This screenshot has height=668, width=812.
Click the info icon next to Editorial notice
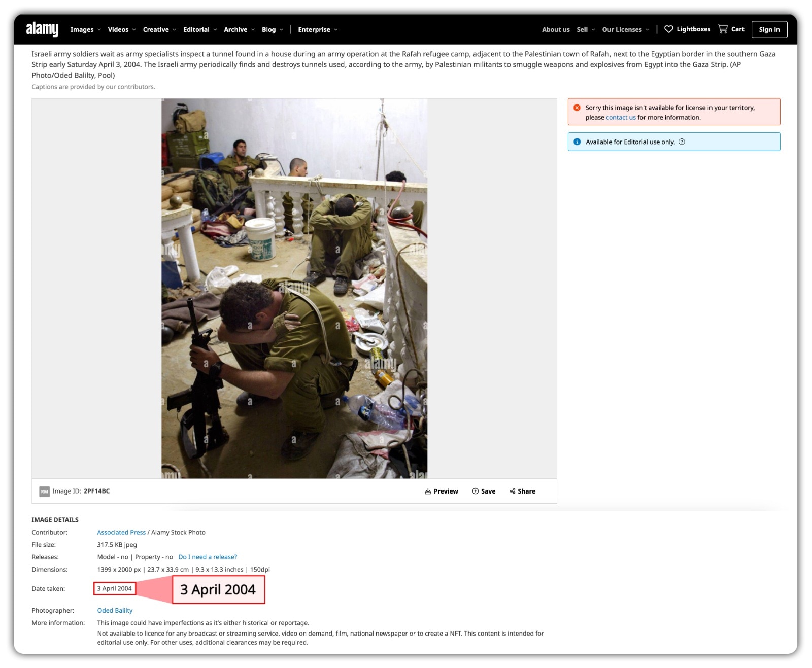(577, 142)
